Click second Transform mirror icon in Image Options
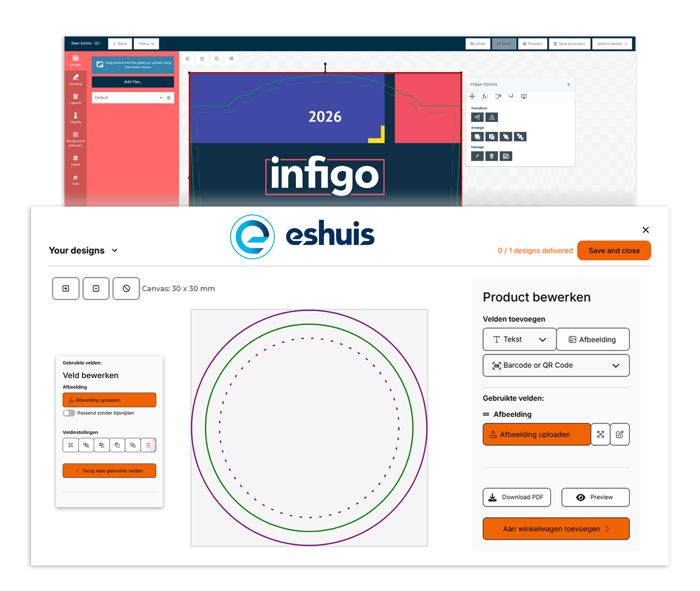This screenshot has height=591, width=700. [491, 117]
